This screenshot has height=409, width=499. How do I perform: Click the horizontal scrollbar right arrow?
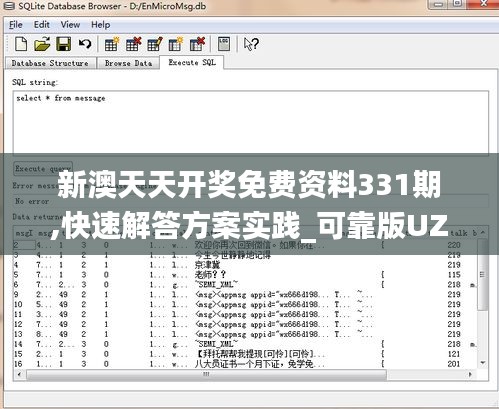pyautogui.click(x=470, y=375)
